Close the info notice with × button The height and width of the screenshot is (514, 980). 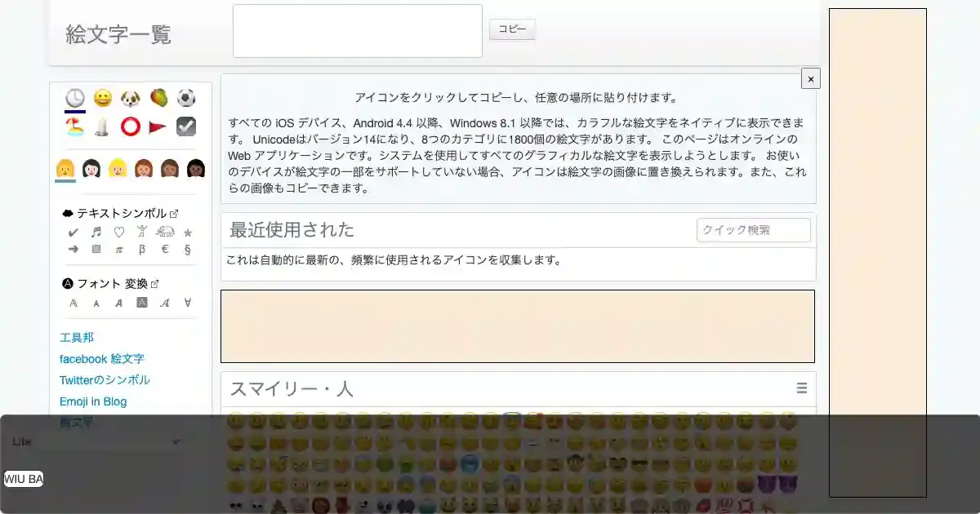pyautogui.click(x=810, y=78)
